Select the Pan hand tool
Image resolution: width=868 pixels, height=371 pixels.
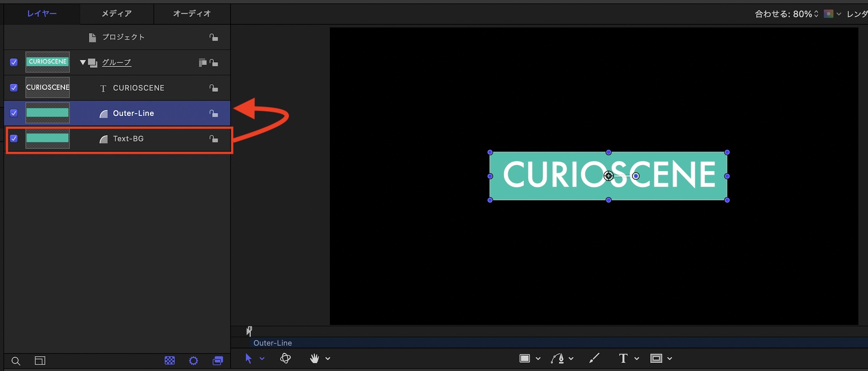click(x=314, y=358)
